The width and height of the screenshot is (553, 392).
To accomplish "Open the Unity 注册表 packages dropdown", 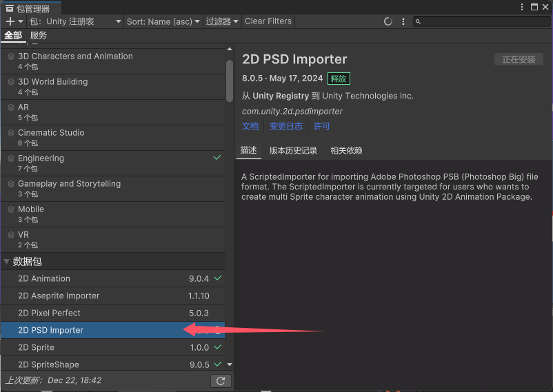I will [74, 21].
